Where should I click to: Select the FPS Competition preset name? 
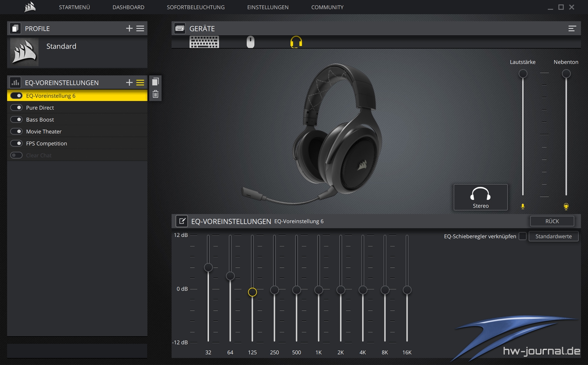point(47,143)
